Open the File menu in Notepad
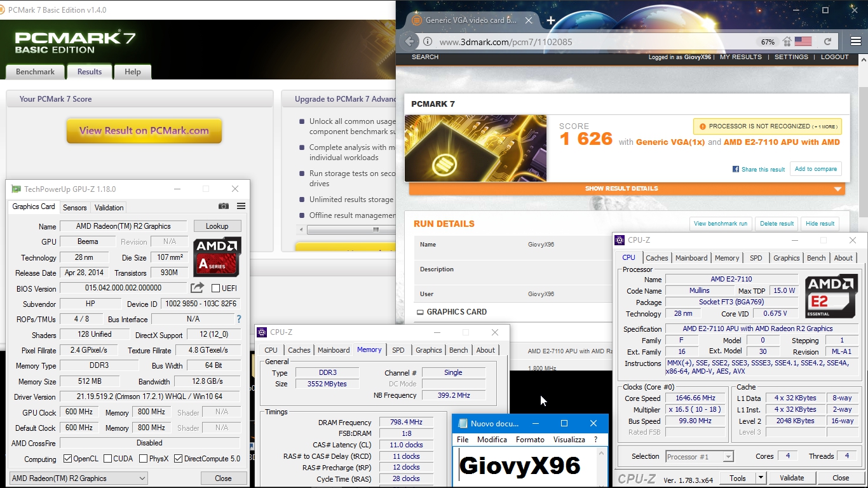The height and width of the screenshot is (488, 868). coord(463,440)
